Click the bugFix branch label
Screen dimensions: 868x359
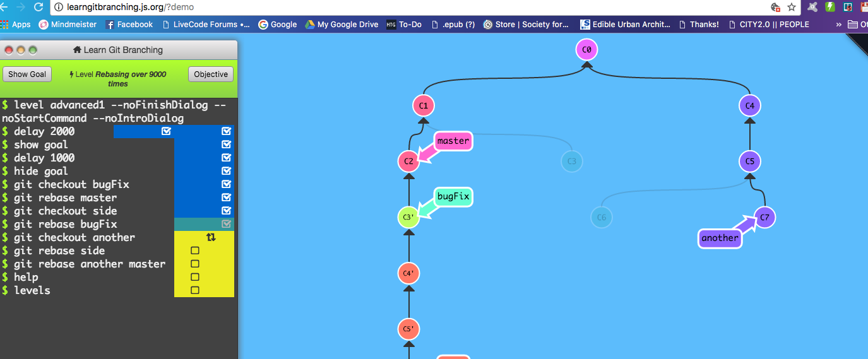click(x=453, y=197)
